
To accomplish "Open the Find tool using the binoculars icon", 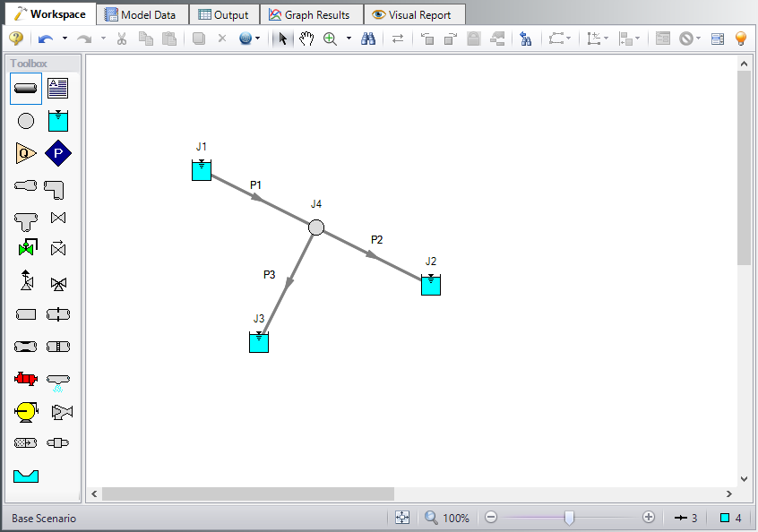I will point(368,39).
